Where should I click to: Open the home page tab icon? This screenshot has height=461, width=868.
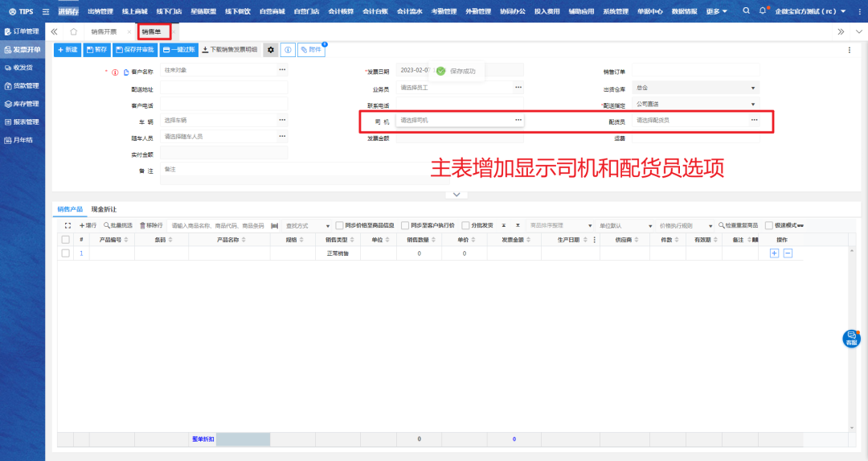[x=74, y=31]
